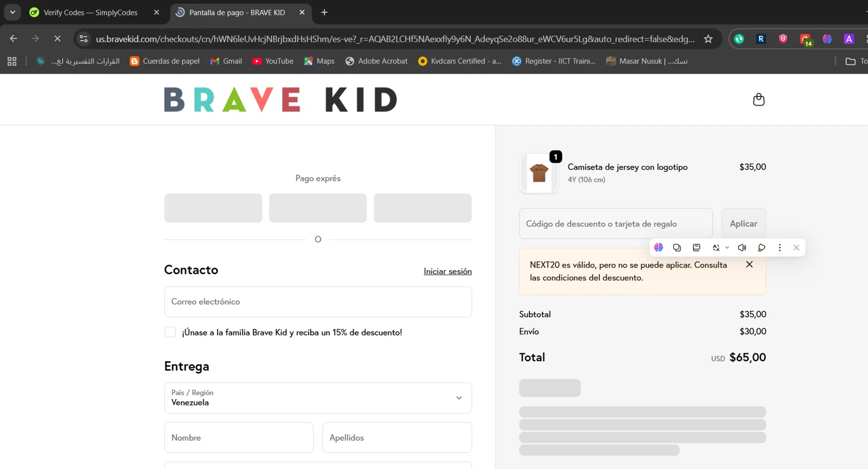Open the bookmarks folder at bar's end
Screen dimensions: 868x469
coord(855,61)
